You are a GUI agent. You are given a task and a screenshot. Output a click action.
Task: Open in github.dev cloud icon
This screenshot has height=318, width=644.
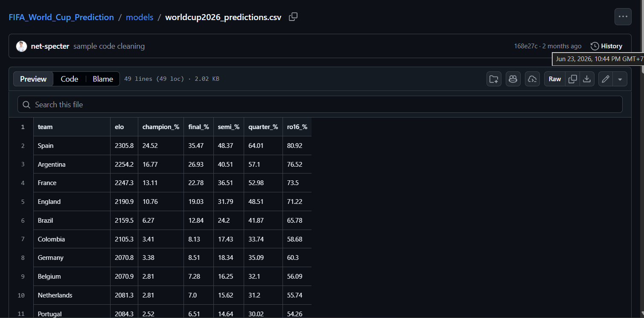532,79
